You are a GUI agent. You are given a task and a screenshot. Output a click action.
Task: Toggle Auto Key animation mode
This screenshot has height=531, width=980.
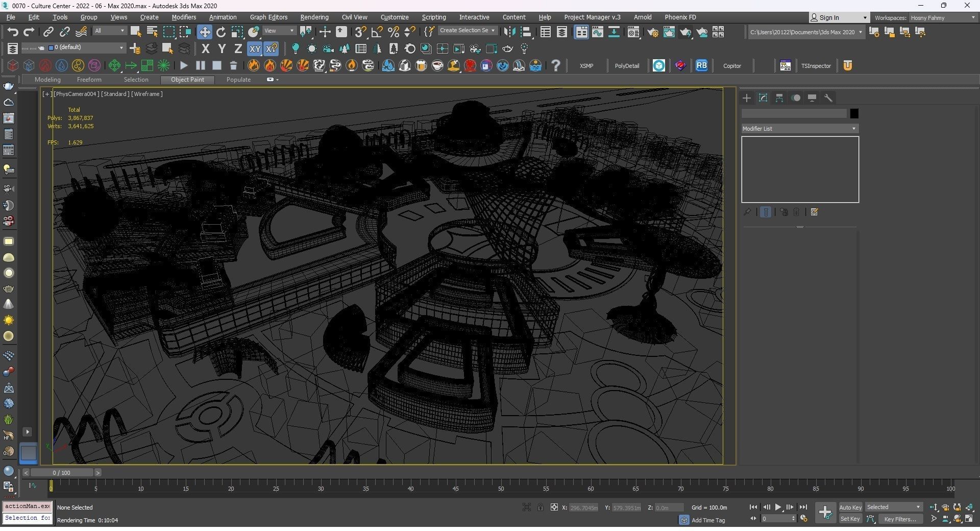pos(850,507)
